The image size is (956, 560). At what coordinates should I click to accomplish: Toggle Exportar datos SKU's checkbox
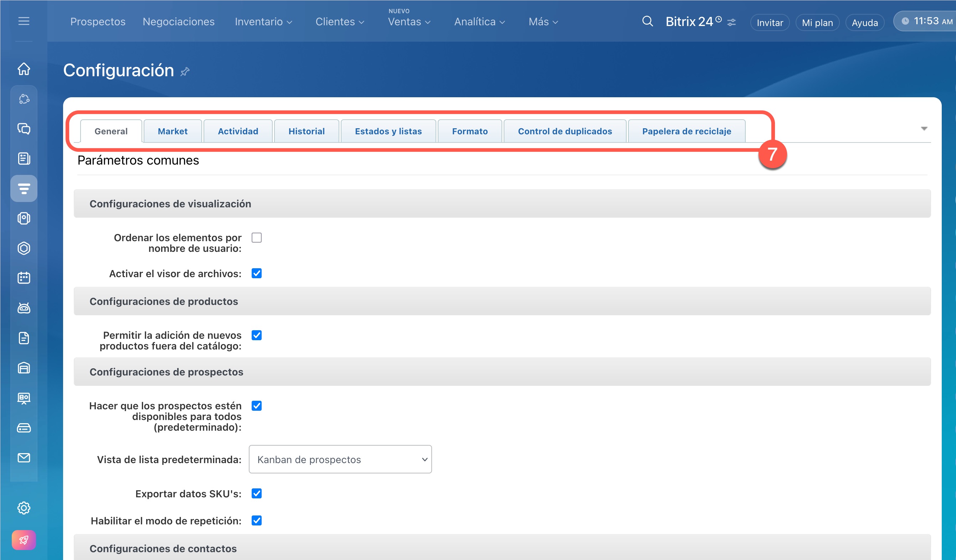pyautogui.click(x=256, y=493)
